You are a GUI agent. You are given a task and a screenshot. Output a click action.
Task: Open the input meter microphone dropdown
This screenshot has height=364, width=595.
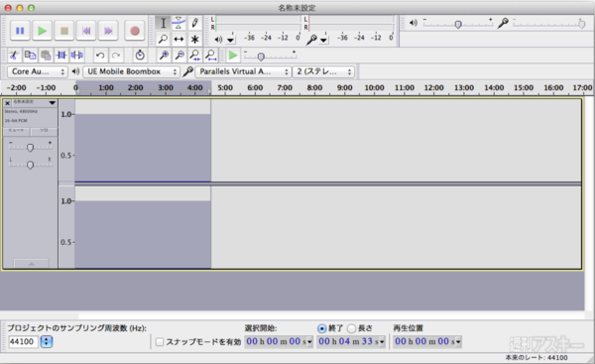click(x=323, y=40)
